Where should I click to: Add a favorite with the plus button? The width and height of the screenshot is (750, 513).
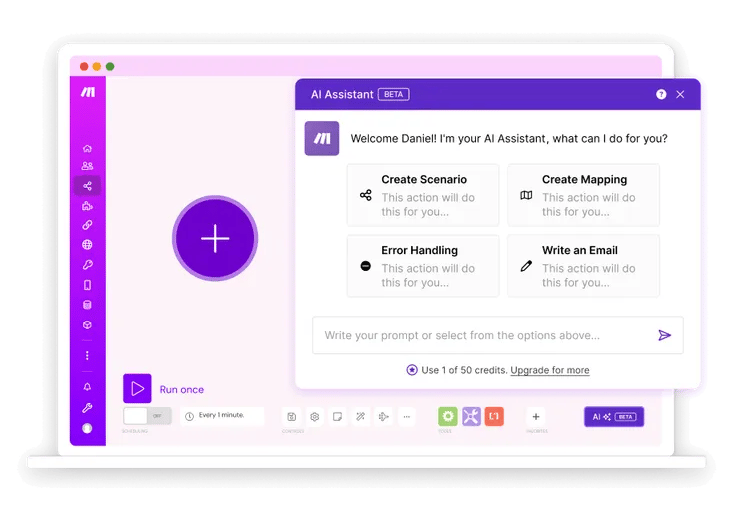536,416
